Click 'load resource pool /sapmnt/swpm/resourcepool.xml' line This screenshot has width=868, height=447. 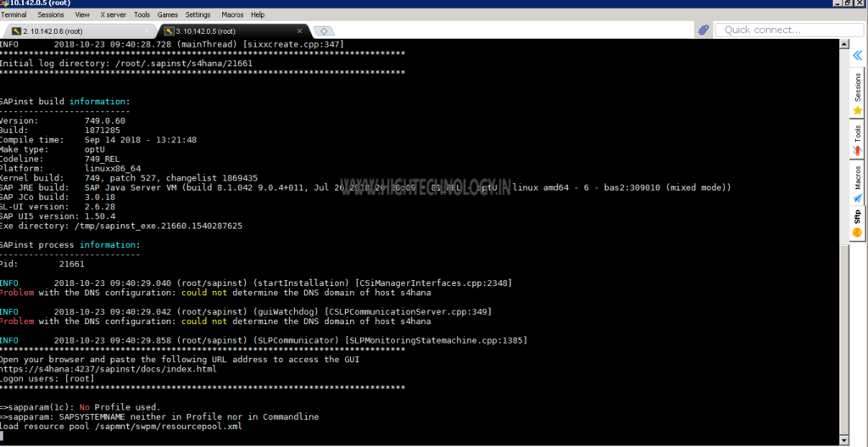click(x=120, y=427)
